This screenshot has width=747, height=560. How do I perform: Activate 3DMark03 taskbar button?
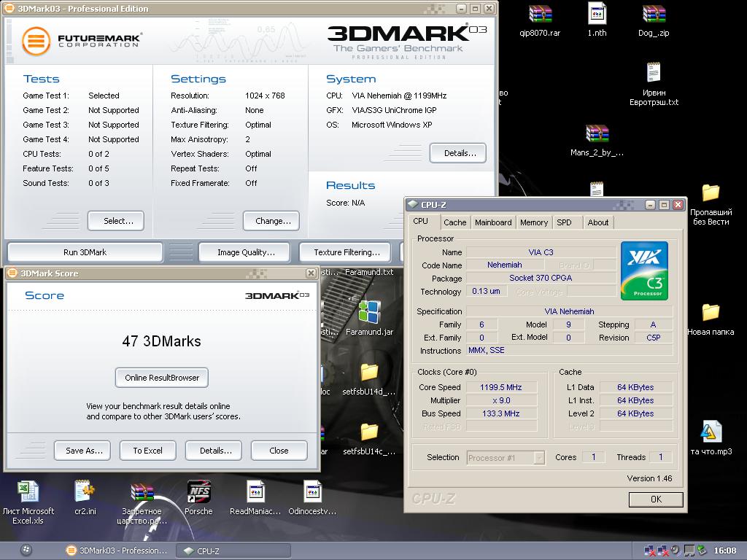click(x=117, y=551)
